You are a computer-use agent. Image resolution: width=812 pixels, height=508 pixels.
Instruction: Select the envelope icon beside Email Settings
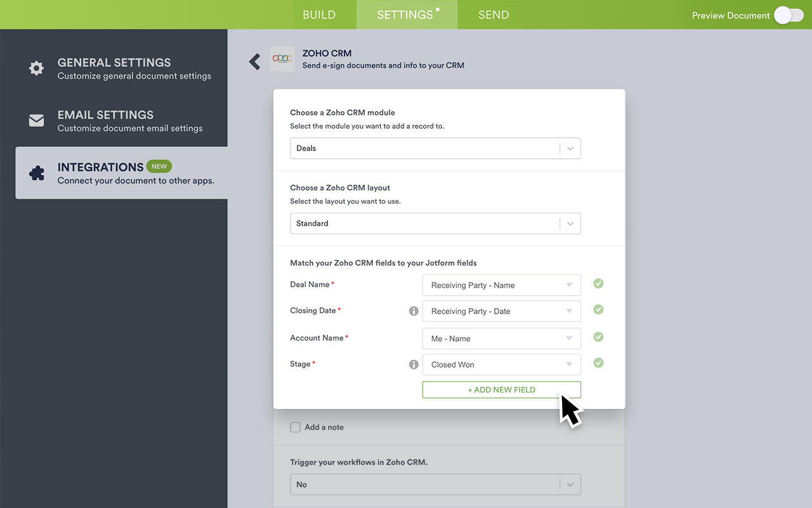point(36,120)
